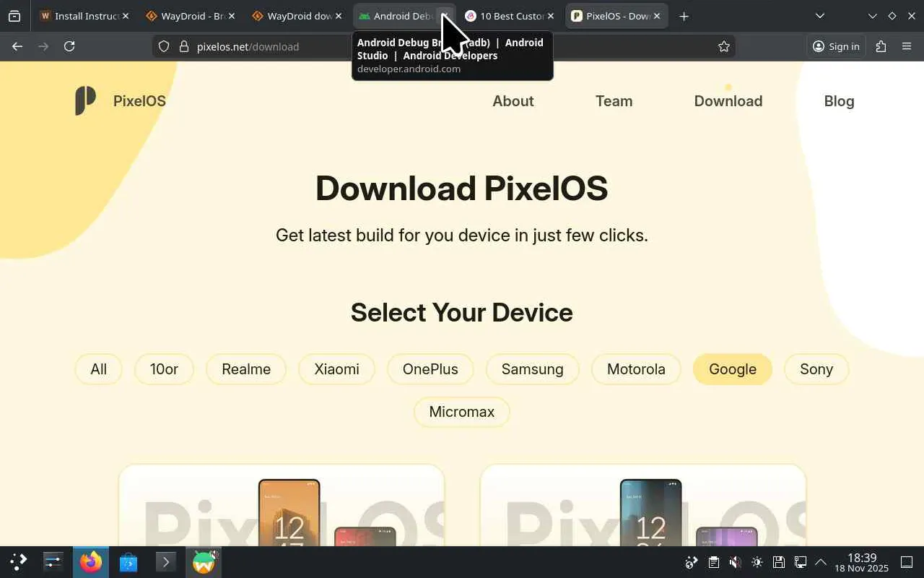The image size is (924, 578).
Task: Open the screen brightness tray icon
Action: 757,562
